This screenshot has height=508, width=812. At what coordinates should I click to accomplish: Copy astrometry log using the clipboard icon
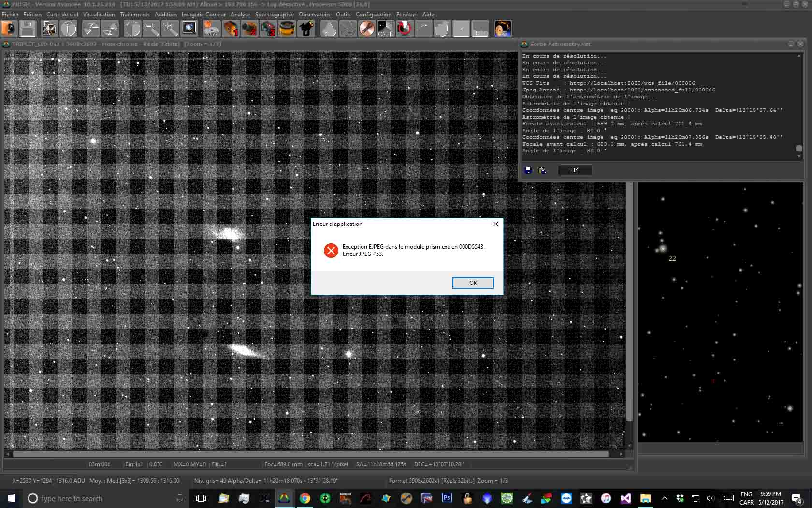coord(542,170)
